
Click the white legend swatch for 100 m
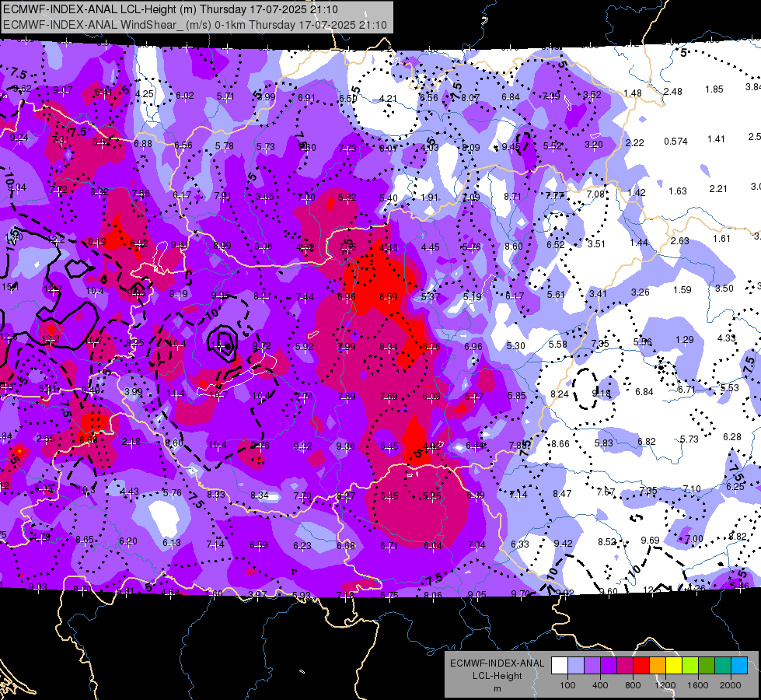click(x=559, y=665)
